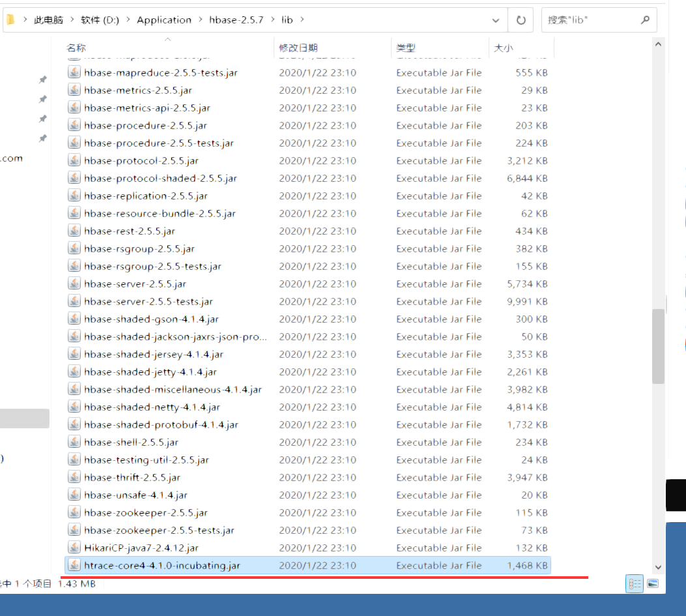Switch to large icons view layout
The image size is (686, 616).
click(x=653, y=583)
